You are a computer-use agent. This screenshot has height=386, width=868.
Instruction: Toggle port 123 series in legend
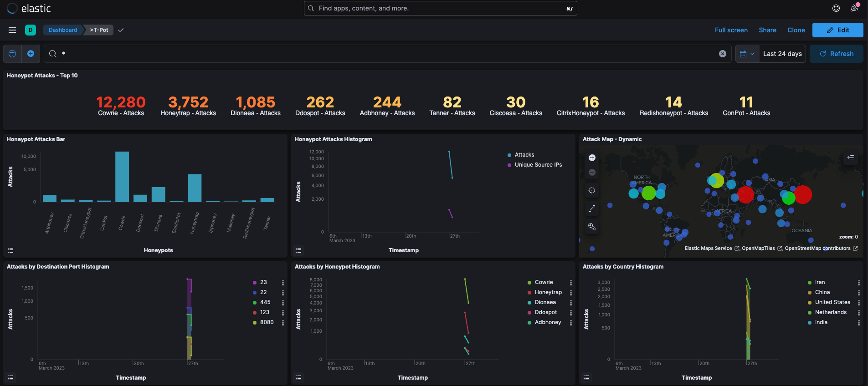click(x=265, y=312)
